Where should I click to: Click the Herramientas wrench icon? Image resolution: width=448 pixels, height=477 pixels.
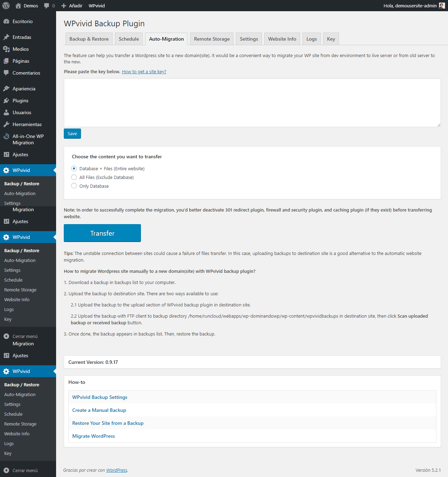pos(6,124)
